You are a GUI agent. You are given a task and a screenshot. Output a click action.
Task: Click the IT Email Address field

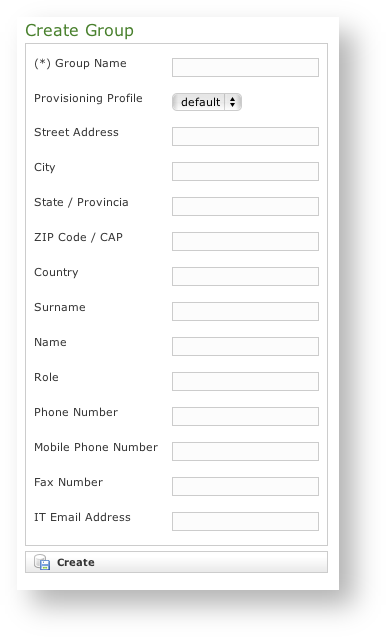click(245, 521)
